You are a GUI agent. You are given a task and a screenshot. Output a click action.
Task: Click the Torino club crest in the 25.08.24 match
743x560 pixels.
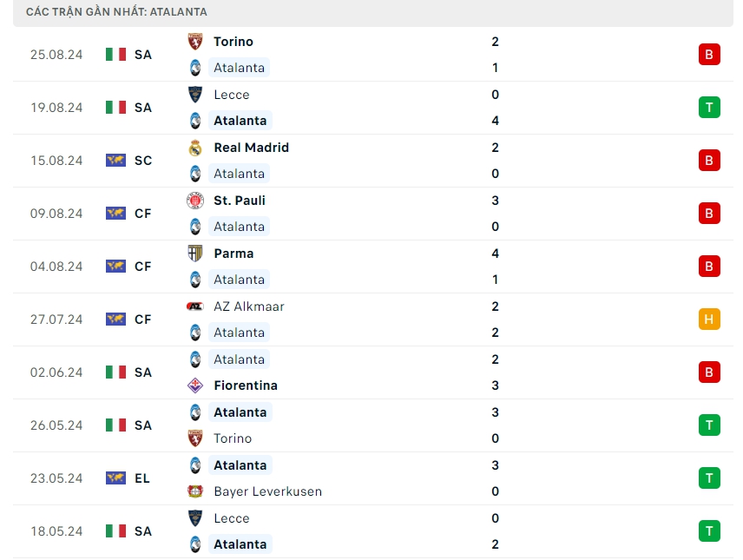[x=195, y=42]
